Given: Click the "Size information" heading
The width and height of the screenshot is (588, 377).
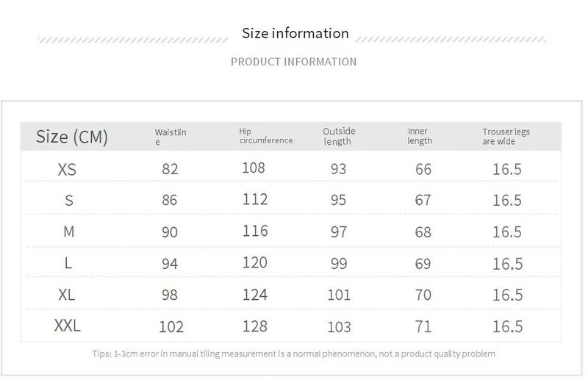Looking at the screenshot, I should [295, 33].
